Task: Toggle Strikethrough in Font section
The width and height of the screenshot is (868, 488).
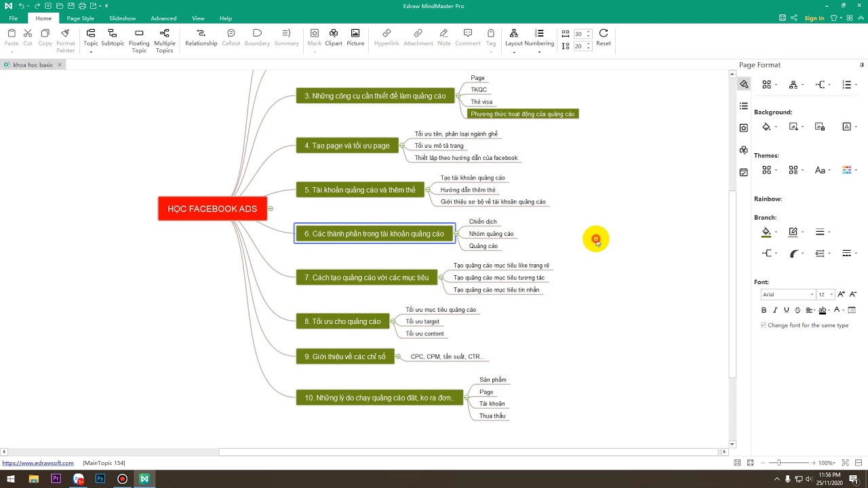Action: click(x=797, y=310)
